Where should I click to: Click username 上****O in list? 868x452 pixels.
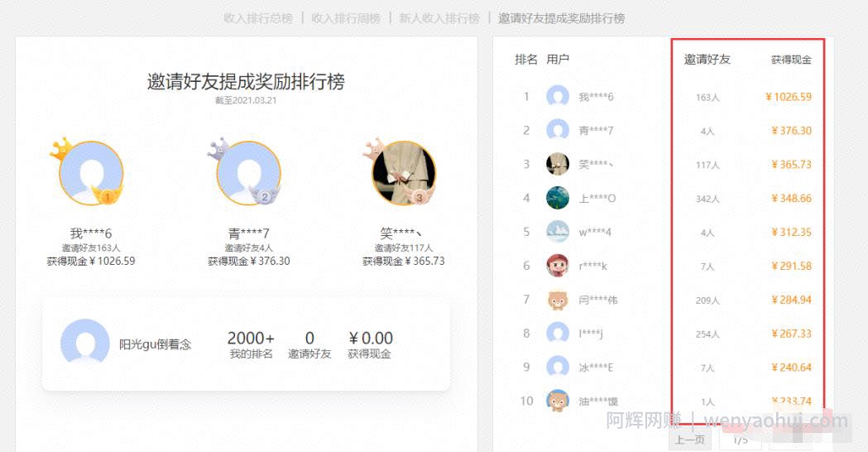point(597,199)
